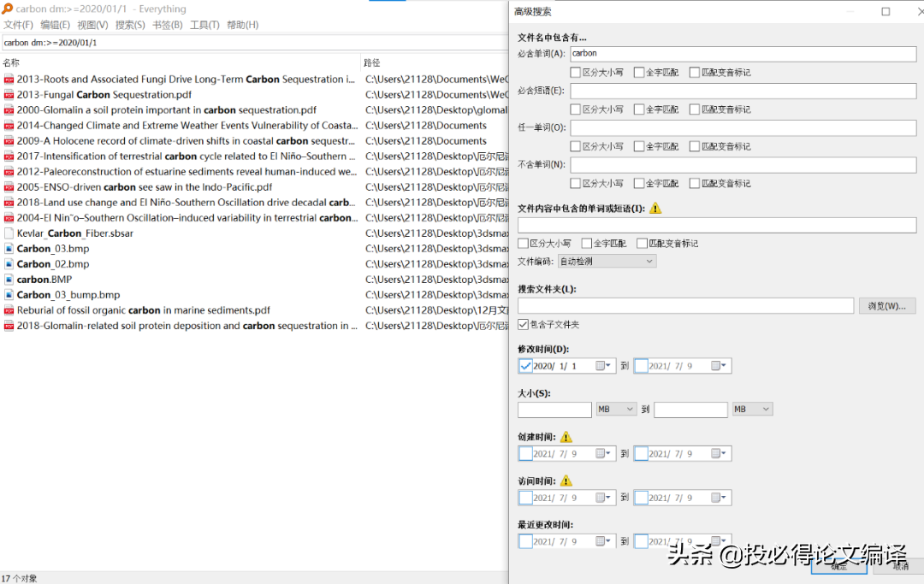The image size is (924, 584).
Task: Open the 搜索(S) menu
Action: pyautogui.click(x=130, y=25)
